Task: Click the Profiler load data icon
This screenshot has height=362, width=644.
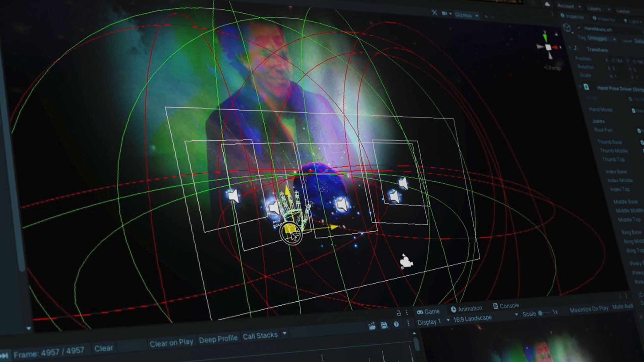Action: pos(372,326)
